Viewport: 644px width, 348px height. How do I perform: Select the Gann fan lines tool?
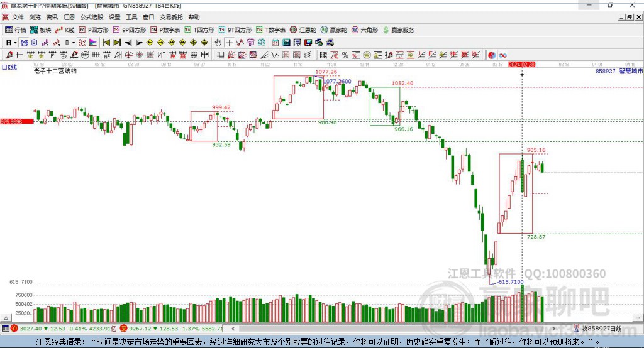coord(231,55)
